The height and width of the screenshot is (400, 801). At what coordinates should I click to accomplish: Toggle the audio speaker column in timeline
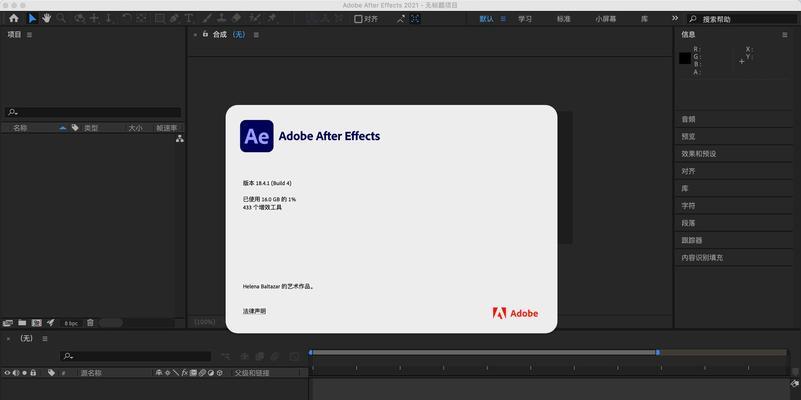[16, 373]
